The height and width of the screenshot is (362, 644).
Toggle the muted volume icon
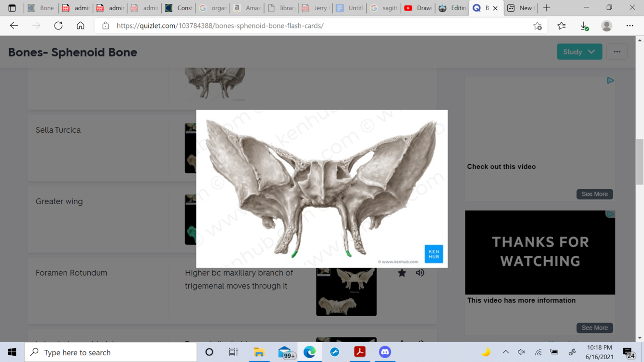coord(522,352)
